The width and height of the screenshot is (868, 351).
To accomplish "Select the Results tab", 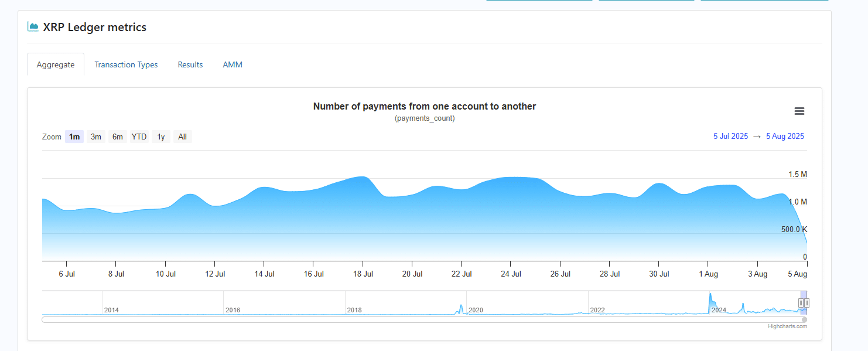I will (x=190, y=64).
